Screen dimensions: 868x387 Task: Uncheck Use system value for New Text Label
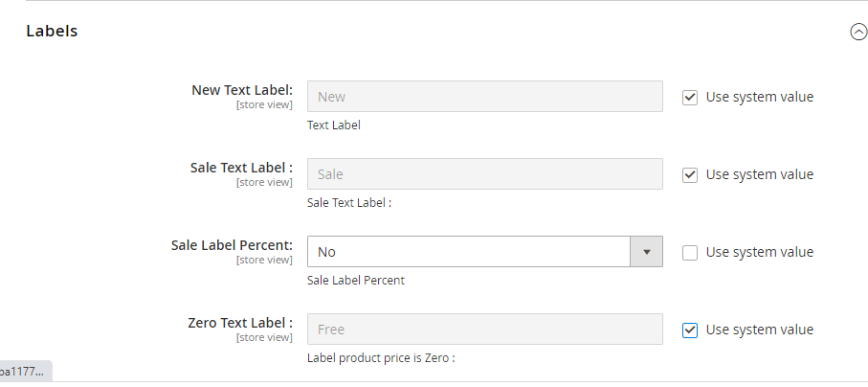pos(690,97)
